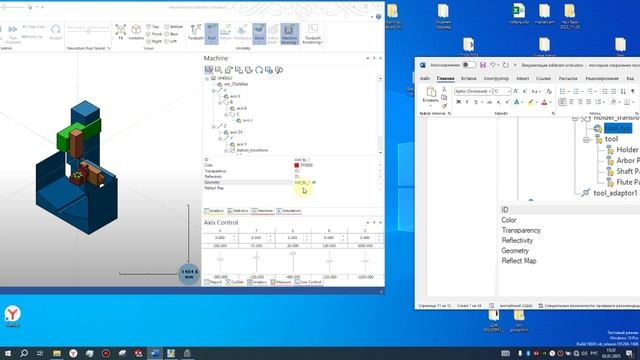Select Front view button
The width and height of the screenshot is (640, 360).
pos(153,34)
